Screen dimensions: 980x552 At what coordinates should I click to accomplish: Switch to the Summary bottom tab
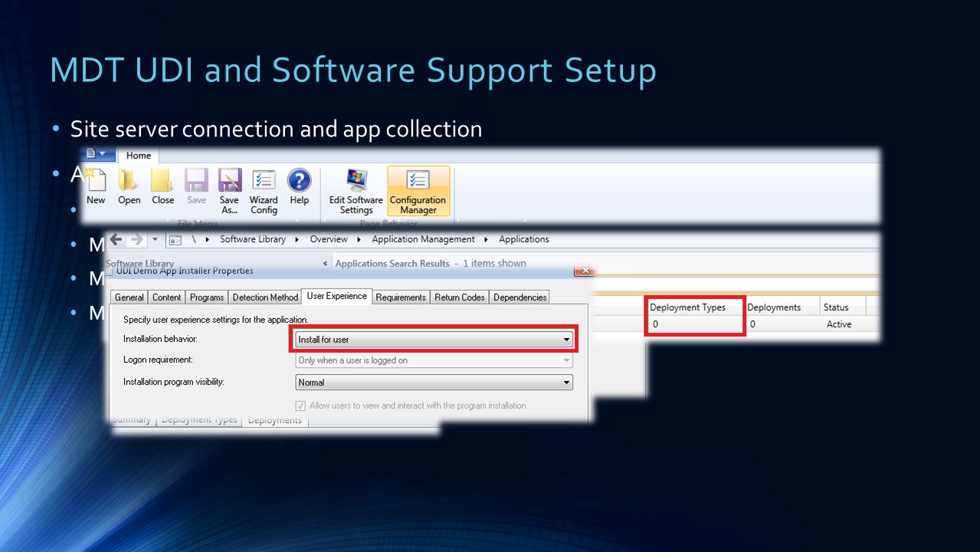click(132, 419)
